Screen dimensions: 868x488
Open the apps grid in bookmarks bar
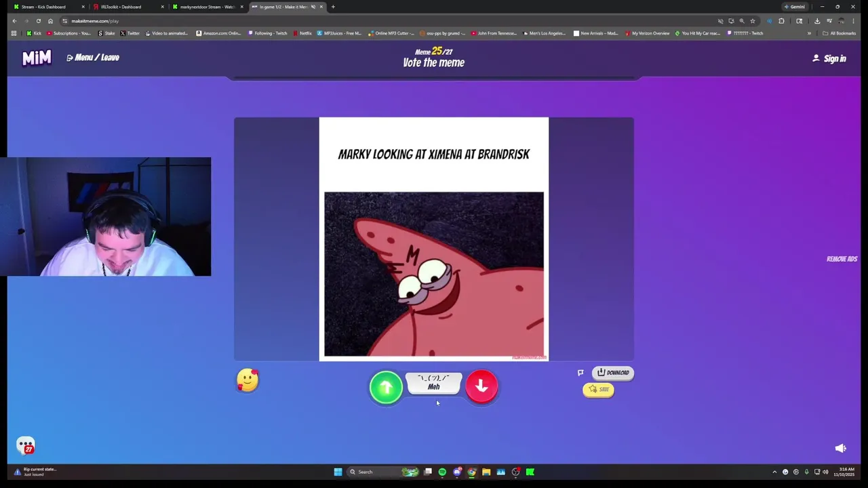[x=14, y=33]
